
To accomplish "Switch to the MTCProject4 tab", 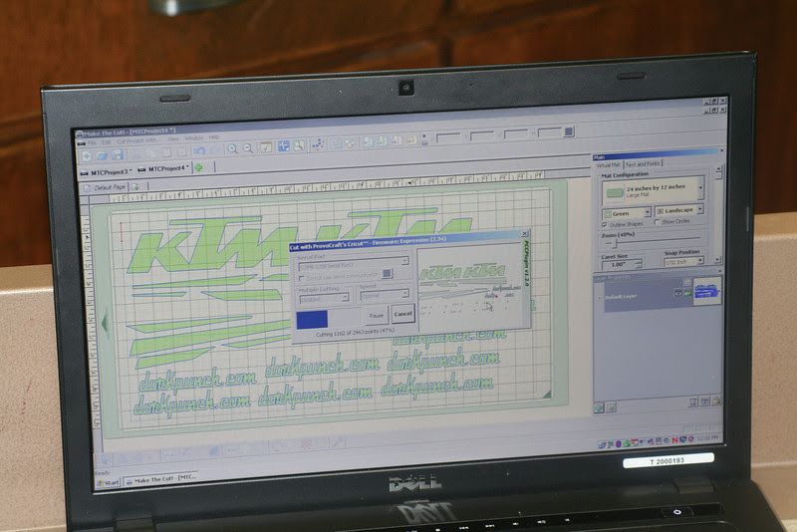I will pos(163,169).
